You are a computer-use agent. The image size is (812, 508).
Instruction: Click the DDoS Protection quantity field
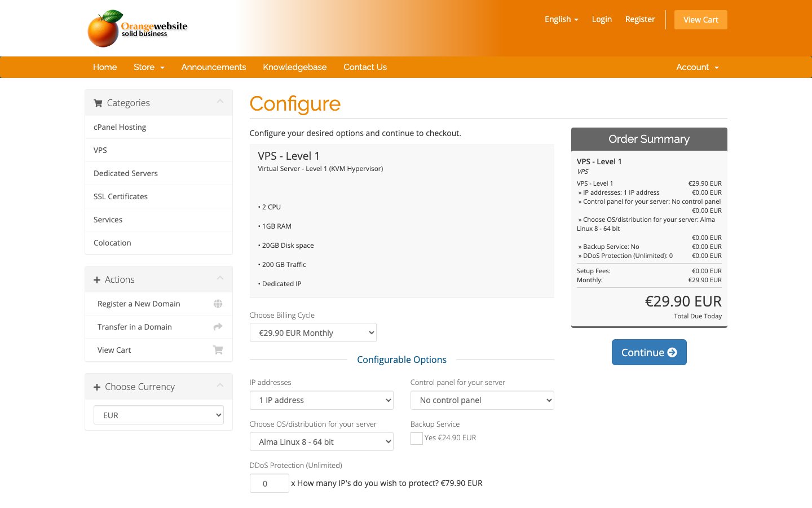pos(270,483)
